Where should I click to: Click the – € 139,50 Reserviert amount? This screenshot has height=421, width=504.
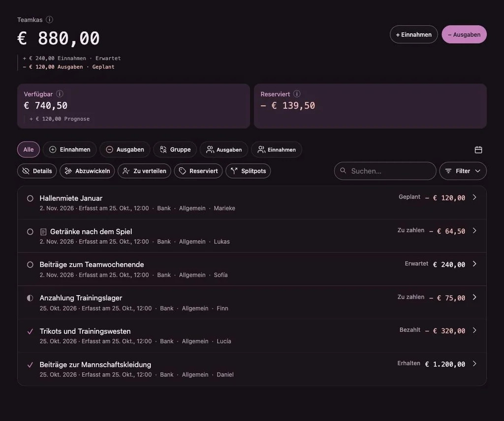click(287, 106)
